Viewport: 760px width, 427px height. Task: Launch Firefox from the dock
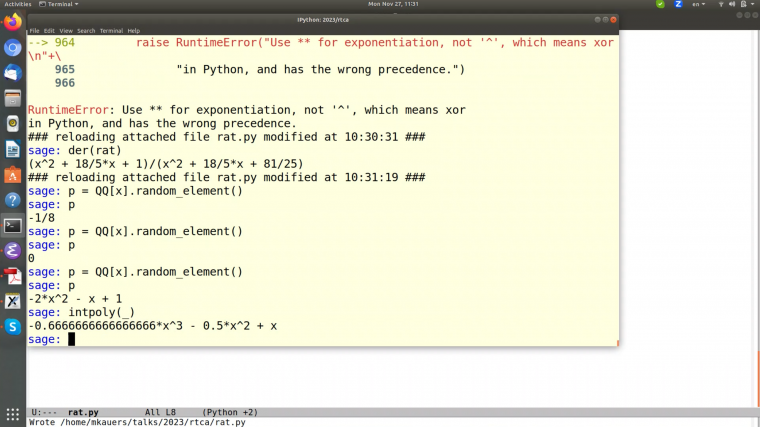coord(13,22)
